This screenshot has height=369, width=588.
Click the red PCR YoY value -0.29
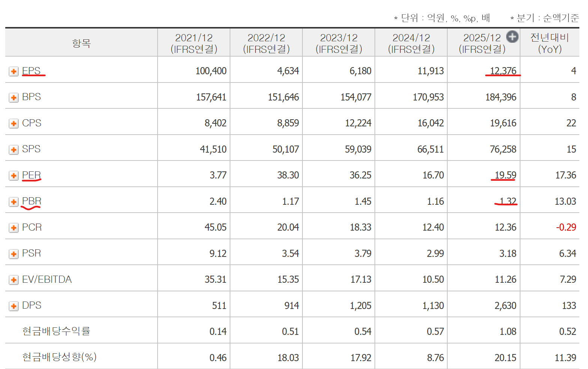[x=566, y=227]
